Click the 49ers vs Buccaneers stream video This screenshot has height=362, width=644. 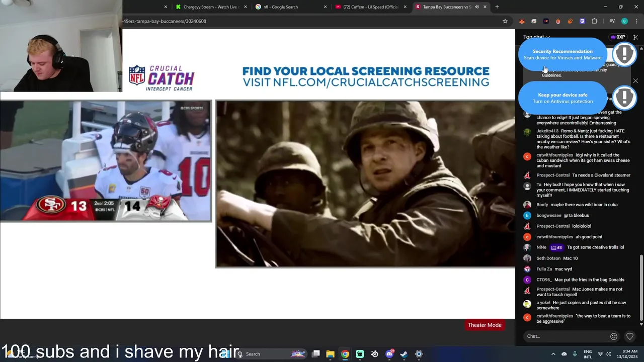(106, 161)
